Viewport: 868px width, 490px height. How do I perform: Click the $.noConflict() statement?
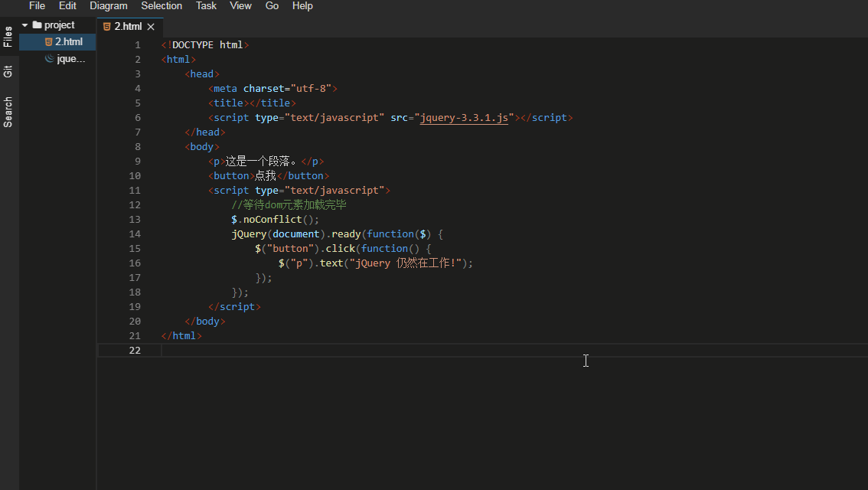275,220
